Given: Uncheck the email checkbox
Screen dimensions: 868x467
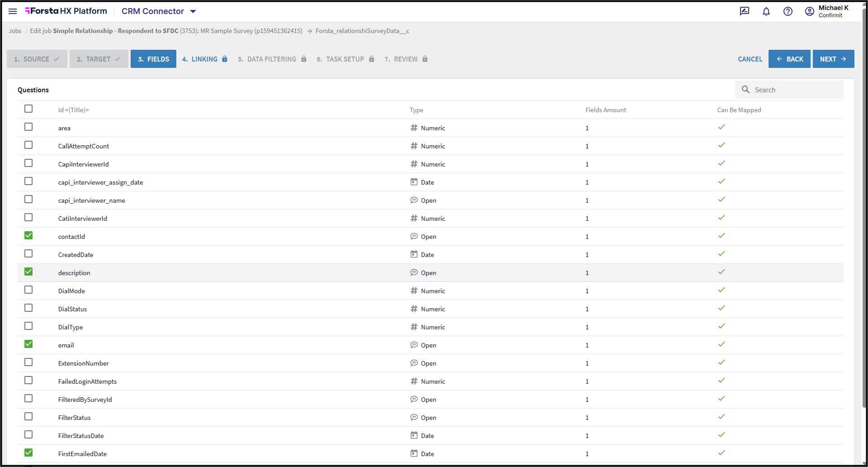Looking at the screenshot, I should point(28,344).
